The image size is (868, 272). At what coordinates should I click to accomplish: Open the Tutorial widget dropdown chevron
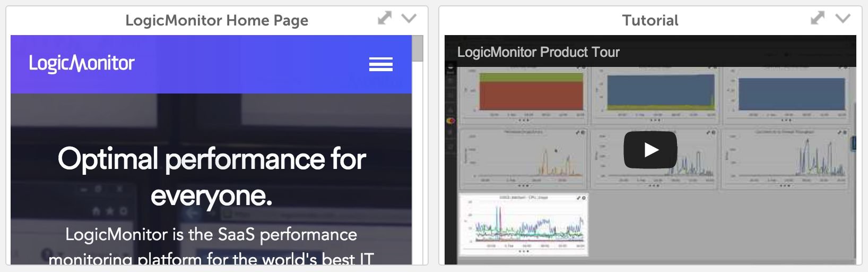point(843,19)
